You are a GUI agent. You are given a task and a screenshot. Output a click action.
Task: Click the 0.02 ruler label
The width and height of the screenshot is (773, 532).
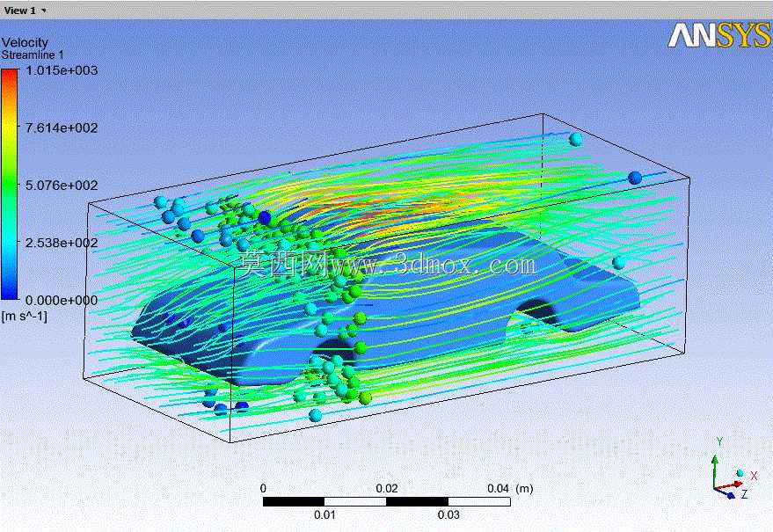point(387,489)
